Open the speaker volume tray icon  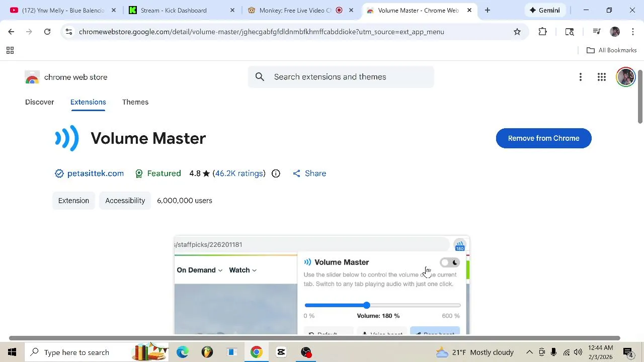[578, 352]
